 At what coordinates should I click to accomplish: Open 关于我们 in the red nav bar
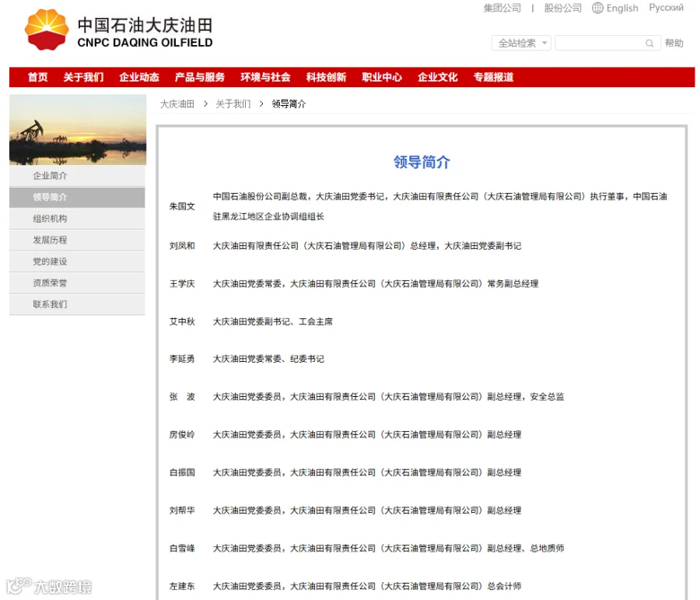pos(83,77)
